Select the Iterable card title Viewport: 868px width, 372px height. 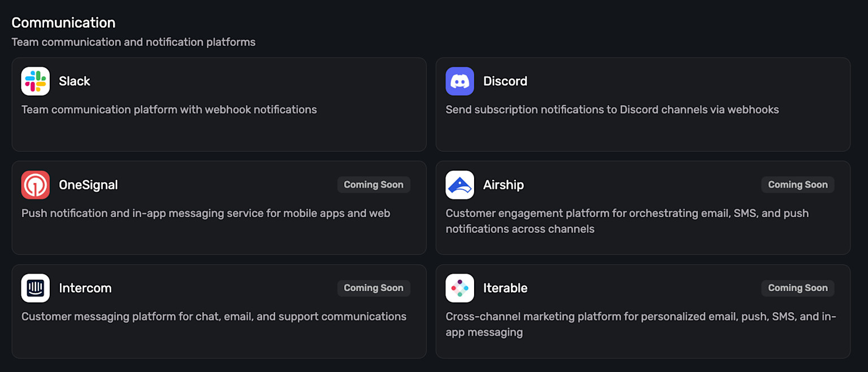coord(505,288)
